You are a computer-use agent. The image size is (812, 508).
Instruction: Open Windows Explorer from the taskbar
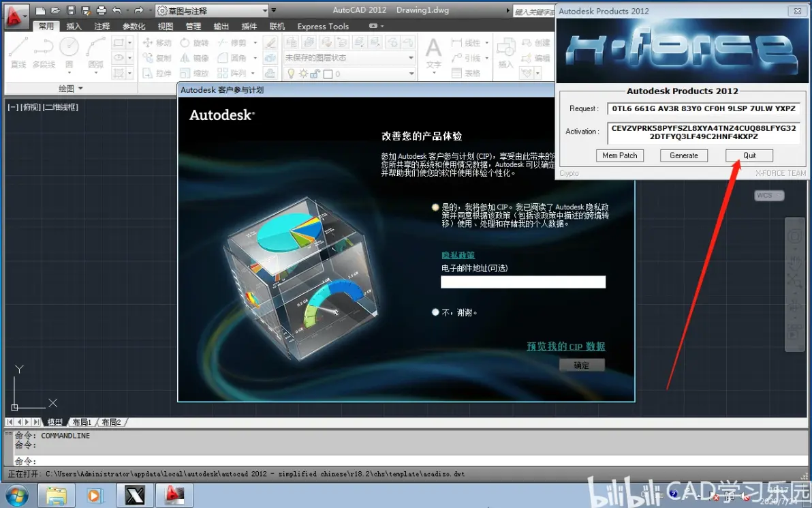click(x=57, y=496)
